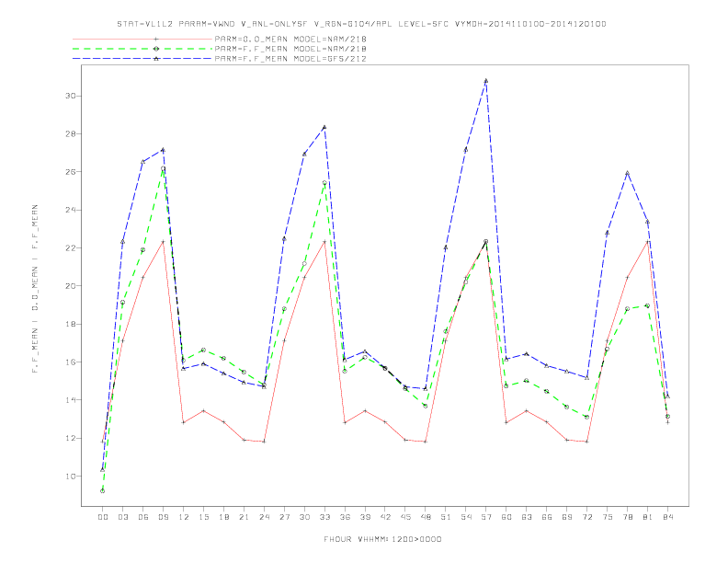
Task: Click x-axis tick label 00
Action: 103,517
